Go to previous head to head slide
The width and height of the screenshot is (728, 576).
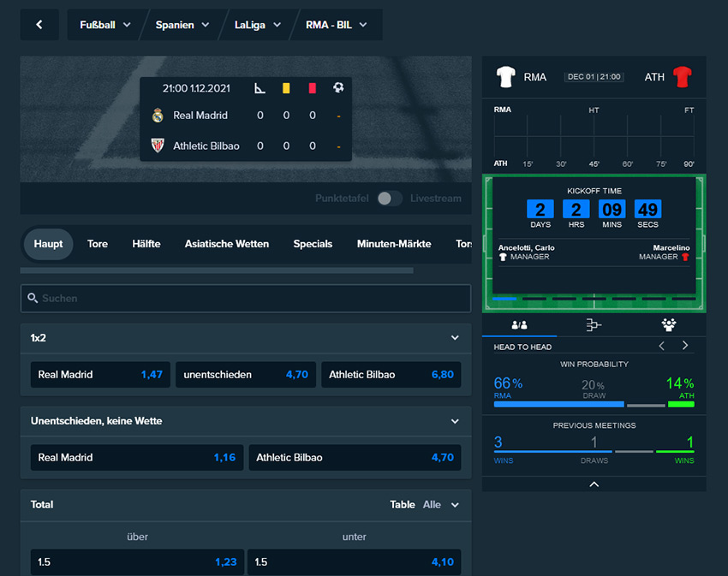661,346
